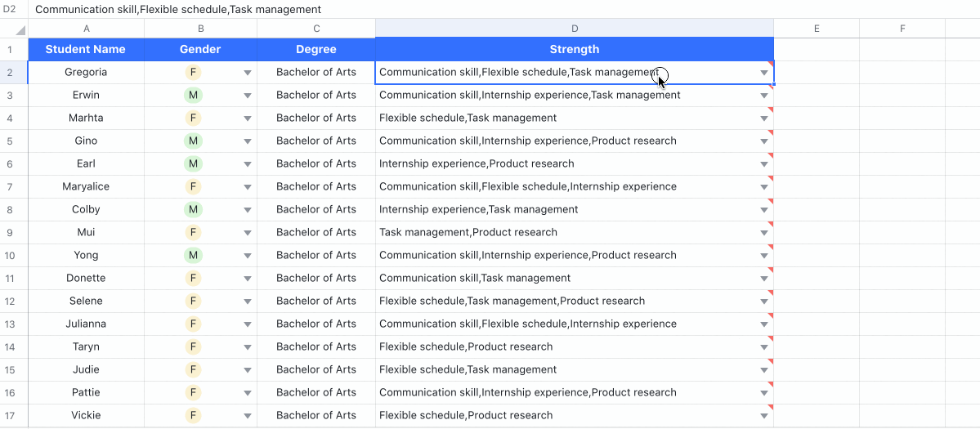Open Gender dropdown arrow for Colby
The width and height of the screenshot is (980, 429).
click(x=247, y=210)
